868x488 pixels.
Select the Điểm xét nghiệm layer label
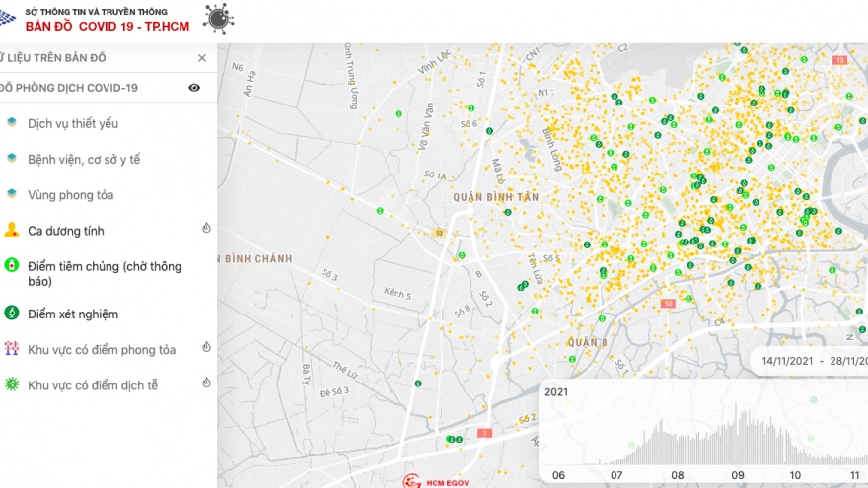point(73,314)
